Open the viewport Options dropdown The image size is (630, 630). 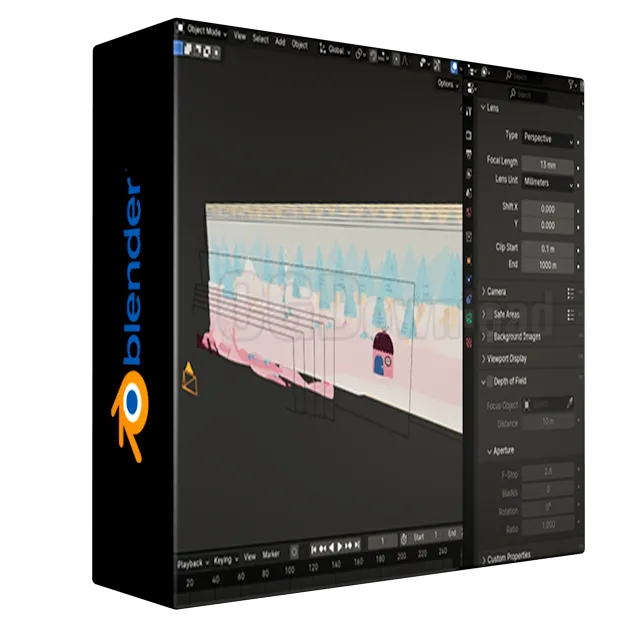(448, 84)
